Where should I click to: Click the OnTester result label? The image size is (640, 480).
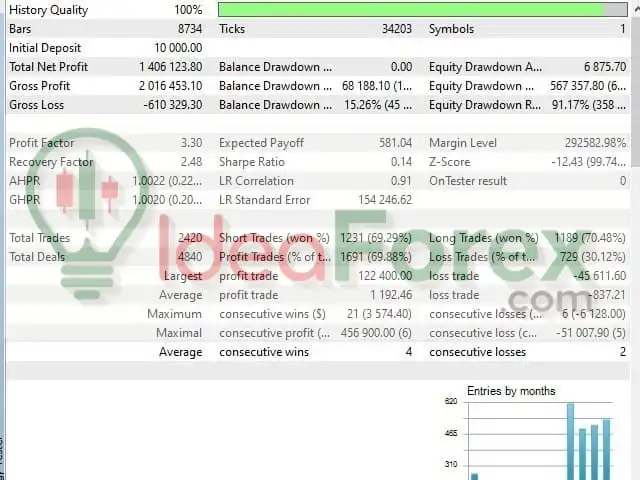tap(468, 181)
